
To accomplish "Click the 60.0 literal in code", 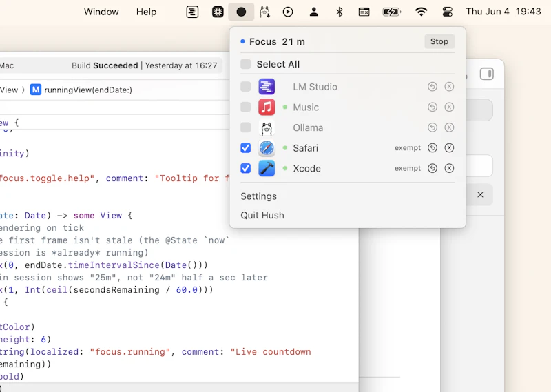I will point(187,289).
